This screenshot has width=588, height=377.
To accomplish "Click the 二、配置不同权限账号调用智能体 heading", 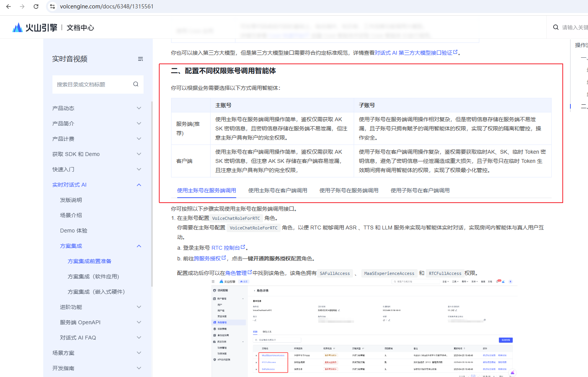I will coord(223,71).
